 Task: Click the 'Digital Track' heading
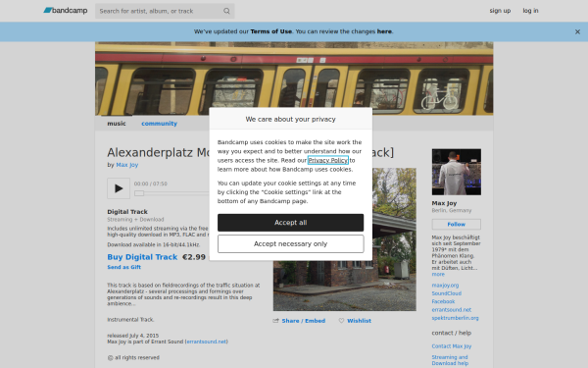coord(127,212)
